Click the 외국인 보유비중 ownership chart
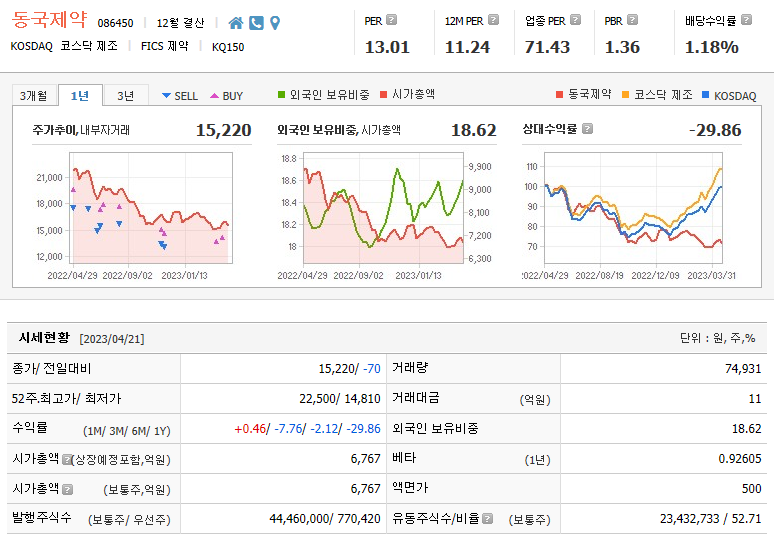 tap(384, 208)
